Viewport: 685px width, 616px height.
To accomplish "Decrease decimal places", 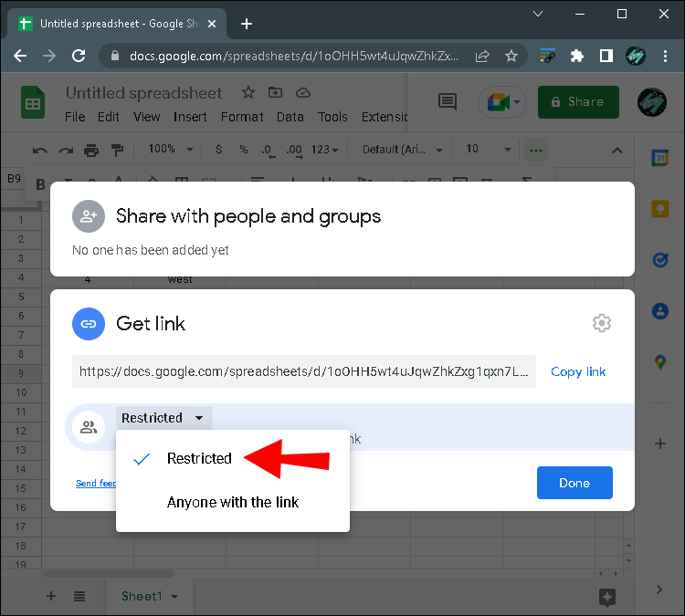I will click(x=269, y=151).
